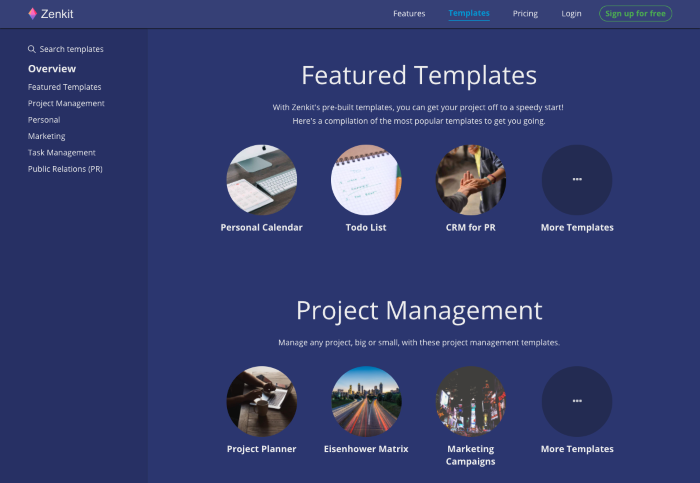Image resolution: width=700 pixels, height=483 pixels.
Task: Click Sign up for free button
Action: coord(635,13)
